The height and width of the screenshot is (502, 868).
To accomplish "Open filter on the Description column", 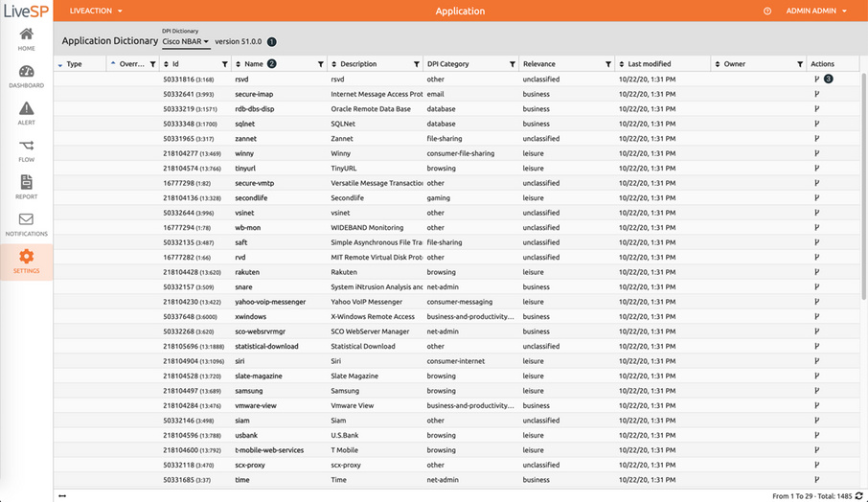I will click(417, 64).
